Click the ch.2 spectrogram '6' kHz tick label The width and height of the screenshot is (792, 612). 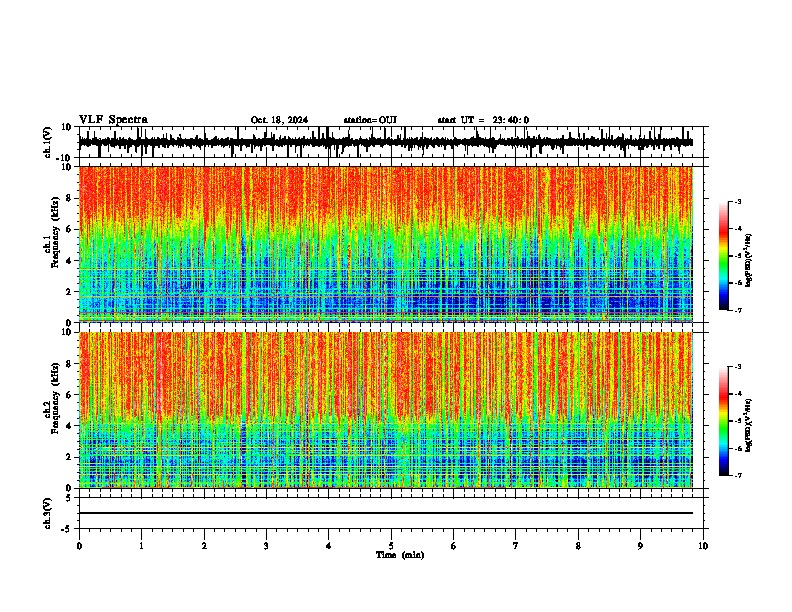click(x=69, y=395)
